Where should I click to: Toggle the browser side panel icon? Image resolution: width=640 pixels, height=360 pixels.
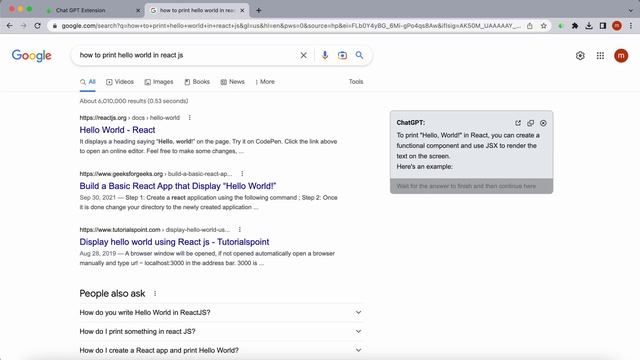[603, 26]
